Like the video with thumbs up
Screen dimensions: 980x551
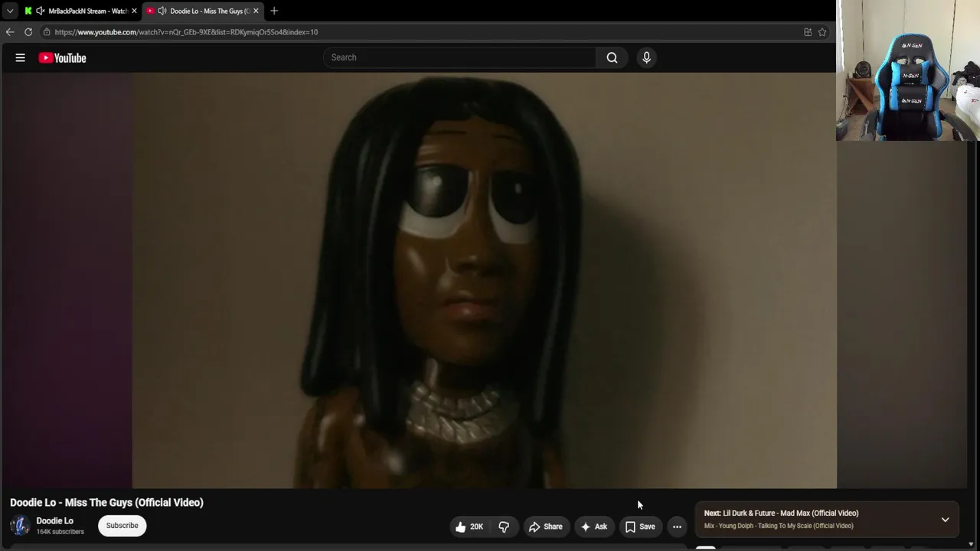(x=469, y=527)
